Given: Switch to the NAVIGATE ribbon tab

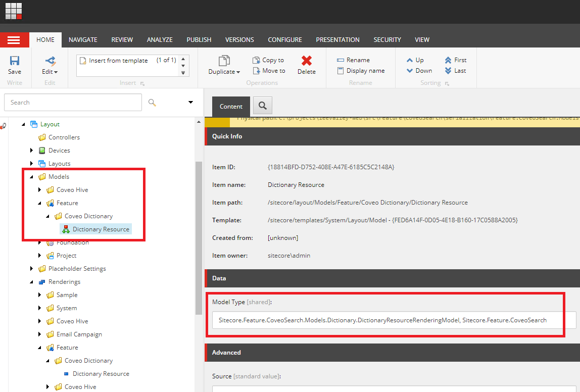Looking at the screenshot, I should point(83,40).
